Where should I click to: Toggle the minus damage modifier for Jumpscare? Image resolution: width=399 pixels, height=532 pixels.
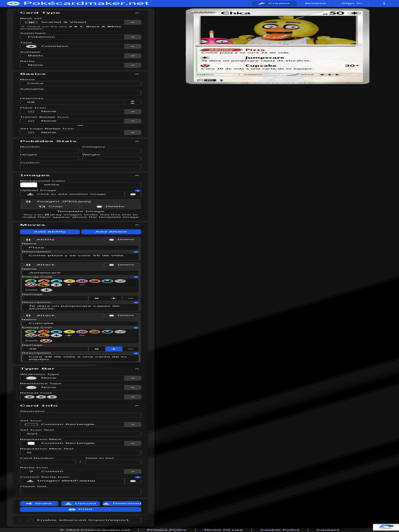point(130,299)
